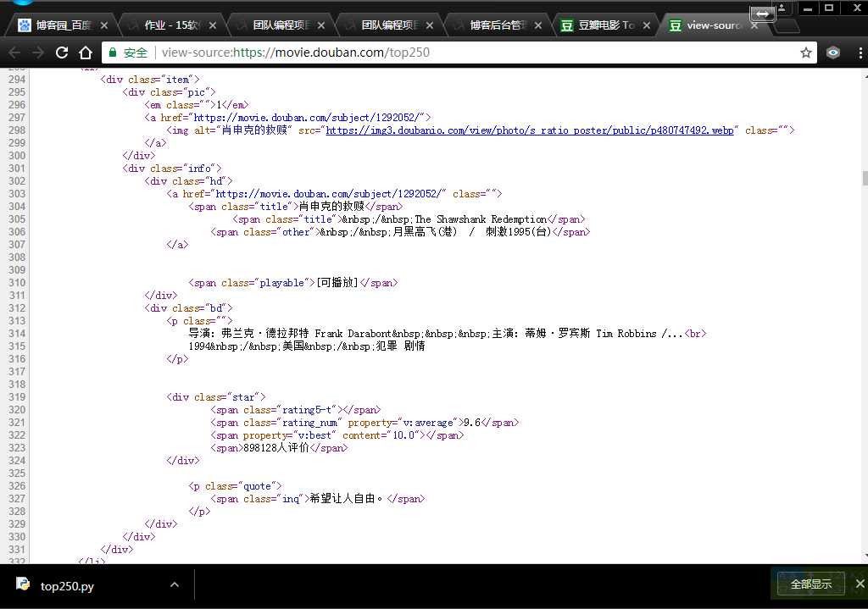This screenshot has height=609, width=868.
Task: Click the double-arrow resize icon near tabs
Action: (x=762, y=14)
